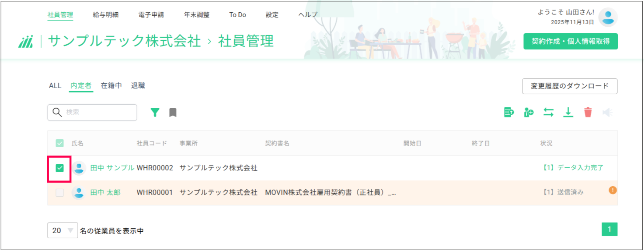Go to page 1 pagination button

tap(609, 230)
